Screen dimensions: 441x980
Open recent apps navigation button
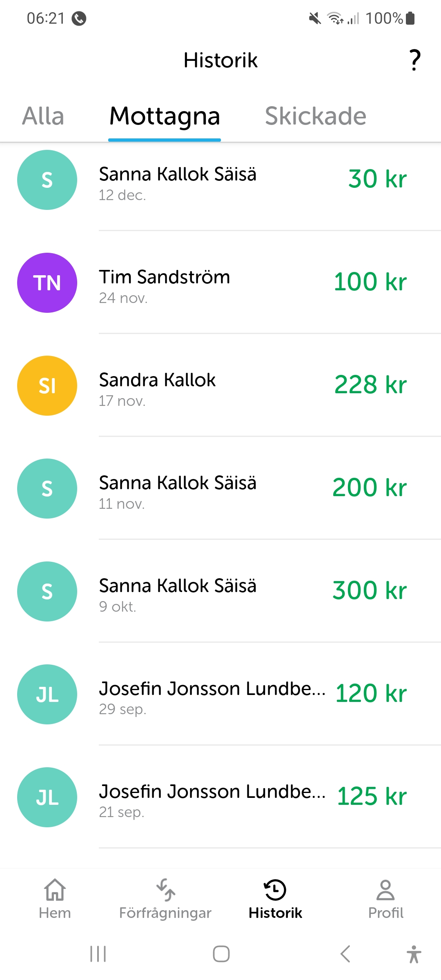(x=98, y=954)
